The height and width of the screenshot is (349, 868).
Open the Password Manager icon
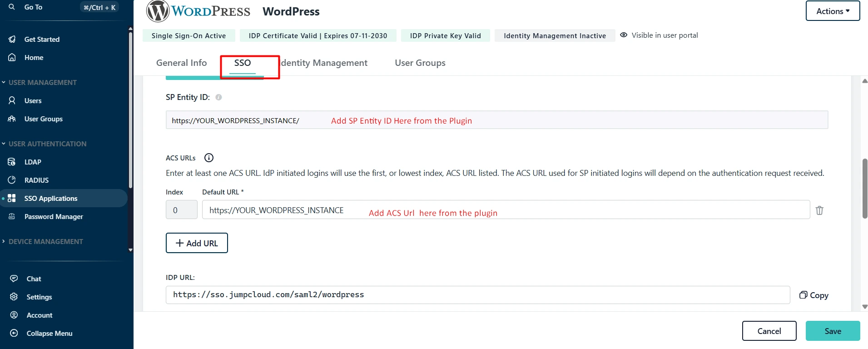(12, 216)
